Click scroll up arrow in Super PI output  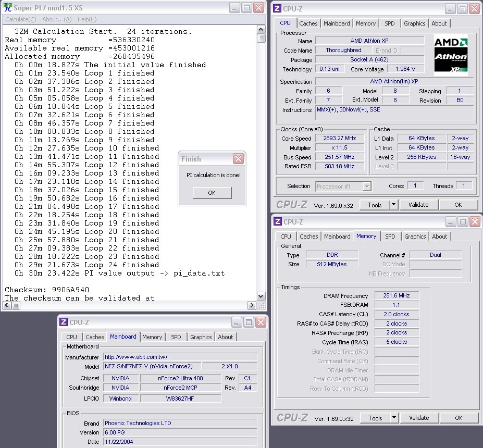(x=261, y=30)
